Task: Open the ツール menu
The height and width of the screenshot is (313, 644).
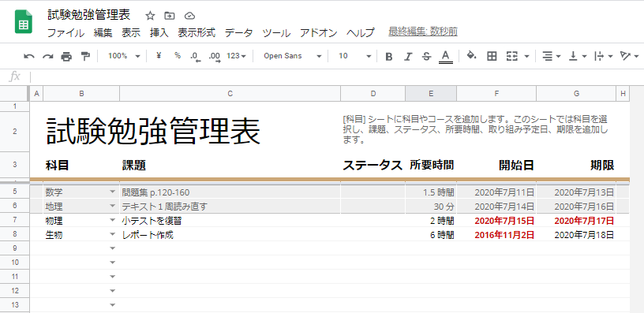Action: [276, 33]
